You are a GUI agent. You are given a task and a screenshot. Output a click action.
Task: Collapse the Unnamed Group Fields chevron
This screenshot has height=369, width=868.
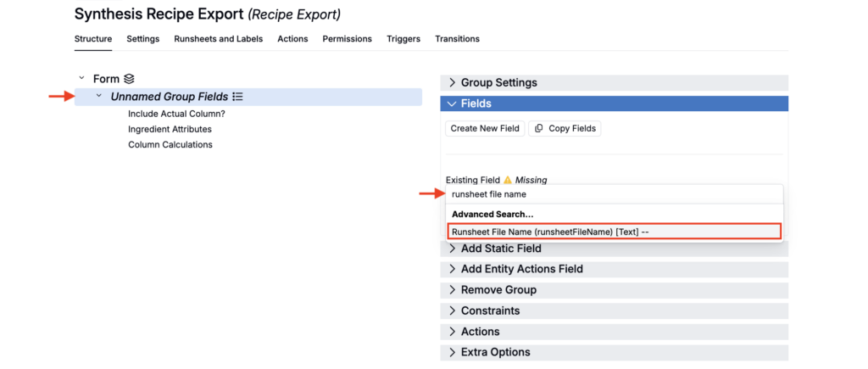click(x=99, y=97)
